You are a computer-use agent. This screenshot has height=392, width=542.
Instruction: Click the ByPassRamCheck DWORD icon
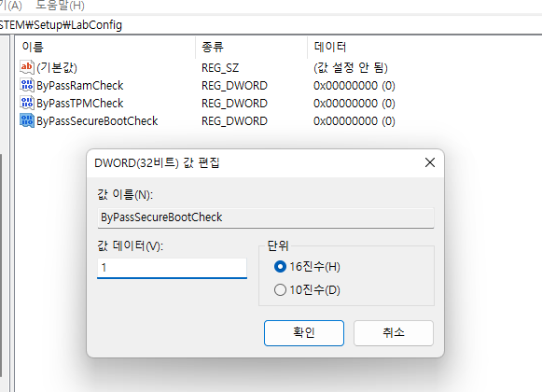(x=27, y=85)
